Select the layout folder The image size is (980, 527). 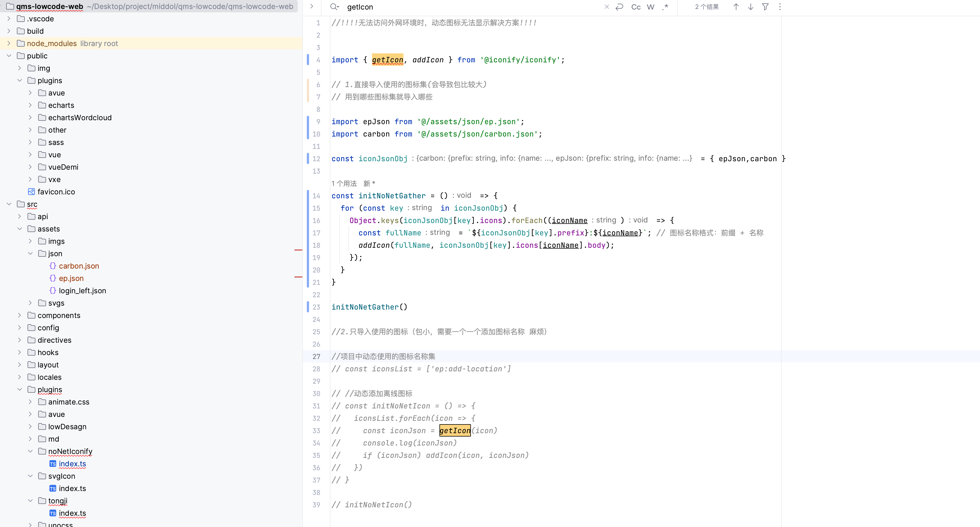pos(48,365)
